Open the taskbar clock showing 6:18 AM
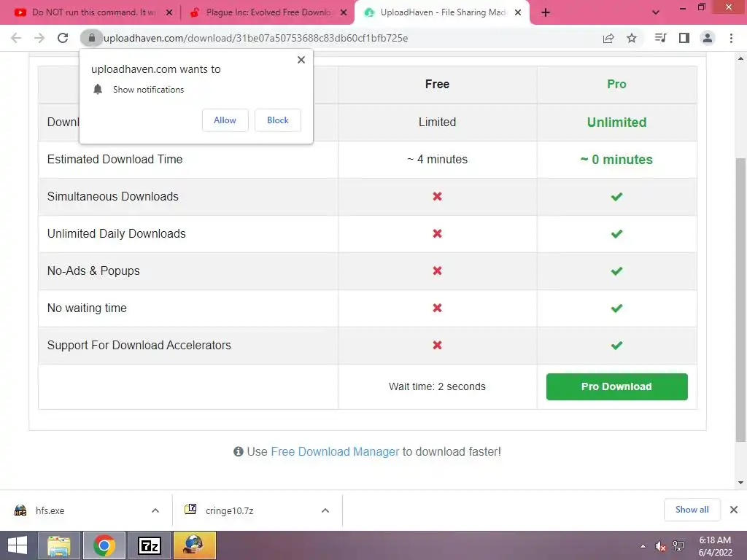 click(x=715, y=546)
